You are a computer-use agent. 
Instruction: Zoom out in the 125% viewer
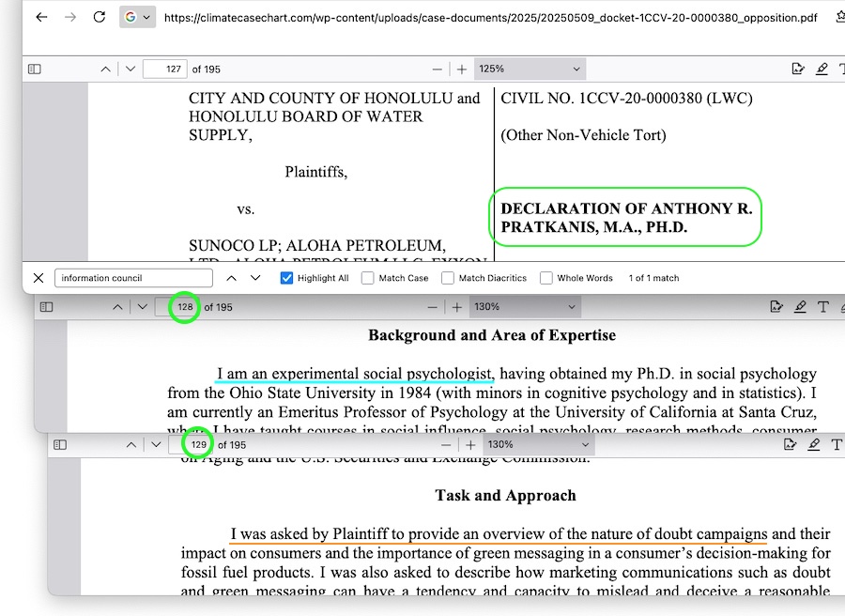[x=437, y=69]
